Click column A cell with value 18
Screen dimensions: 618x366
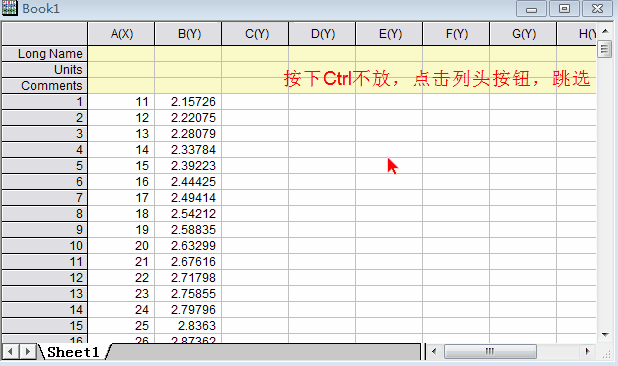coord(121,214)
